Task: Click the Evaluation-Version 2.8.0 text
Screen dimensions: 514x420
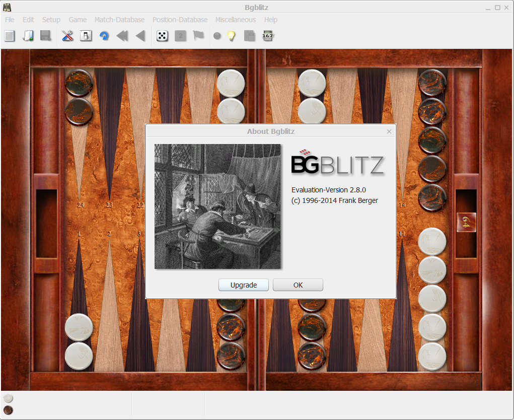Action: coord(328,190)
